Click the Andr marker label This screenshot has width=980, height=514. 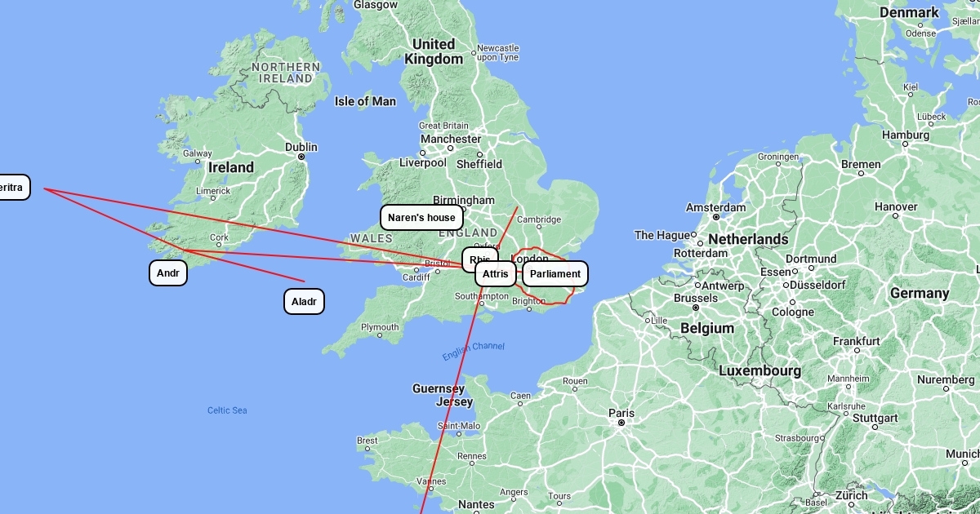pos(168,273)
